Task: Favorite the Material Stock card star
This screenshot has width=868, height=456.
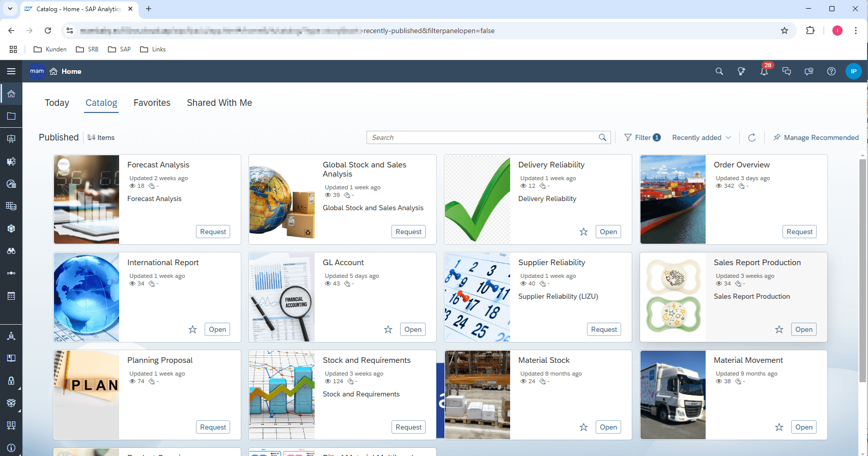Action: pos(584,427)
